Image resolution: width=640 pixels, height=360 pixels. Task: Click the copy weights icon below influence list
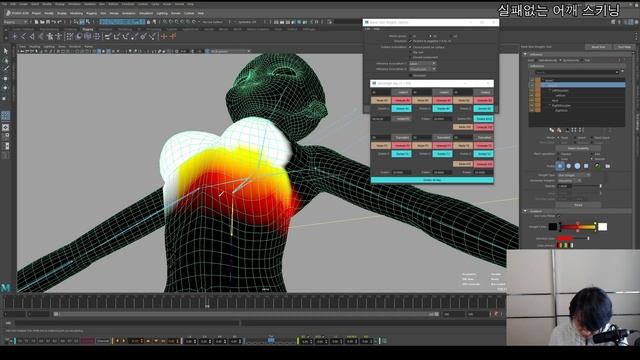pos(552,130)
